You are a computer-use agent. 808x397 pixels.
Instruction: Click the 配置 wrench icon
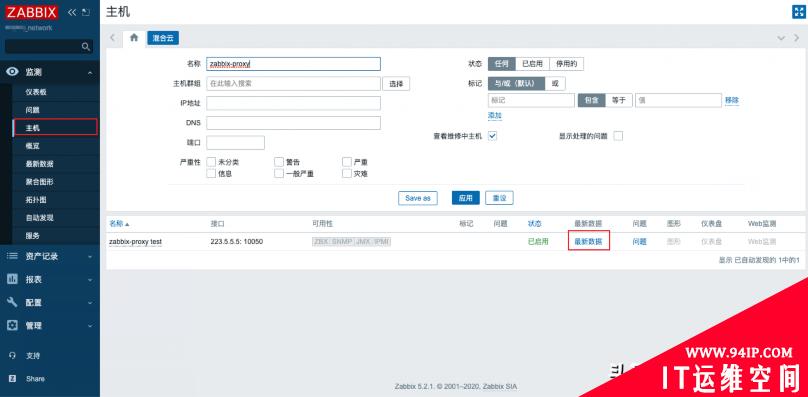click(x=12, y=303)
